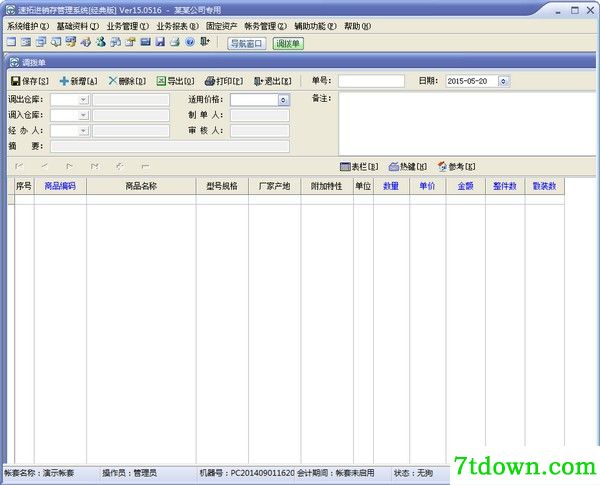The width and height of the screenshot is (600, 485).
Task: Open the 基础资料 menu
Action: (x=78, y=26)
